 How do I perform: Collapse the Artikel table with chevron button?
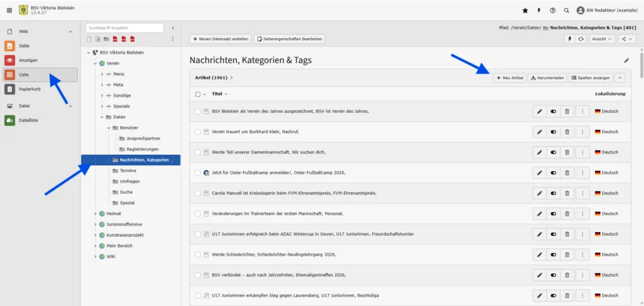[620, 78]
